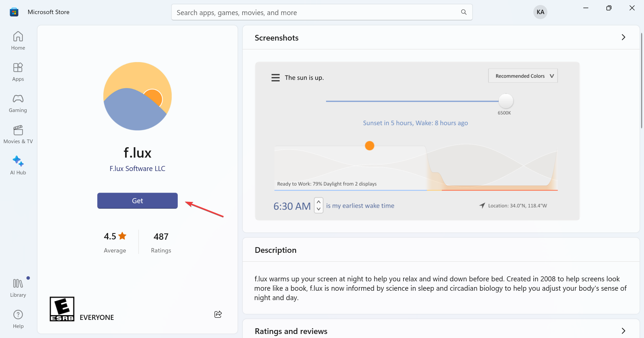The width and height of the screenshot is (644, 338).
Task: Go to Movies & TV
Action: (x=18, y=134)
